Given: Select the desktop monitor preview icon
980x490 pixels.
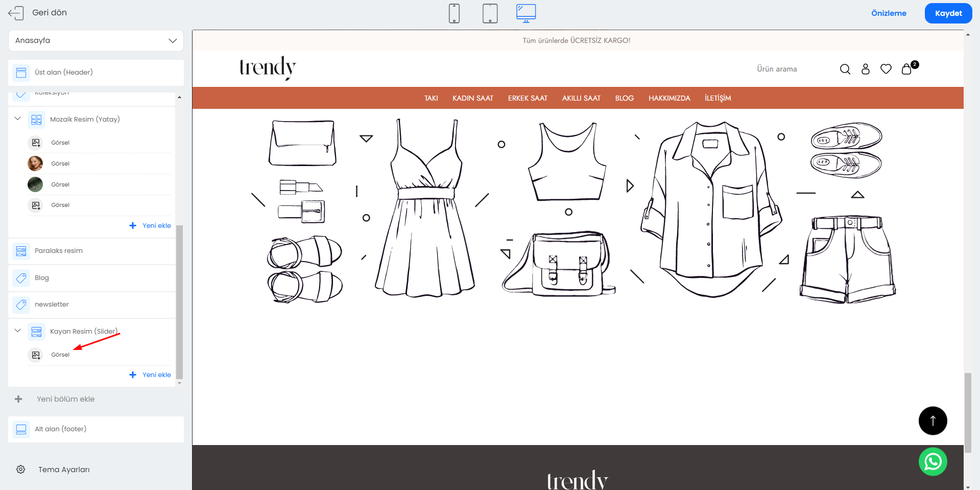Looking at the screenshot, I should (525, 13).
